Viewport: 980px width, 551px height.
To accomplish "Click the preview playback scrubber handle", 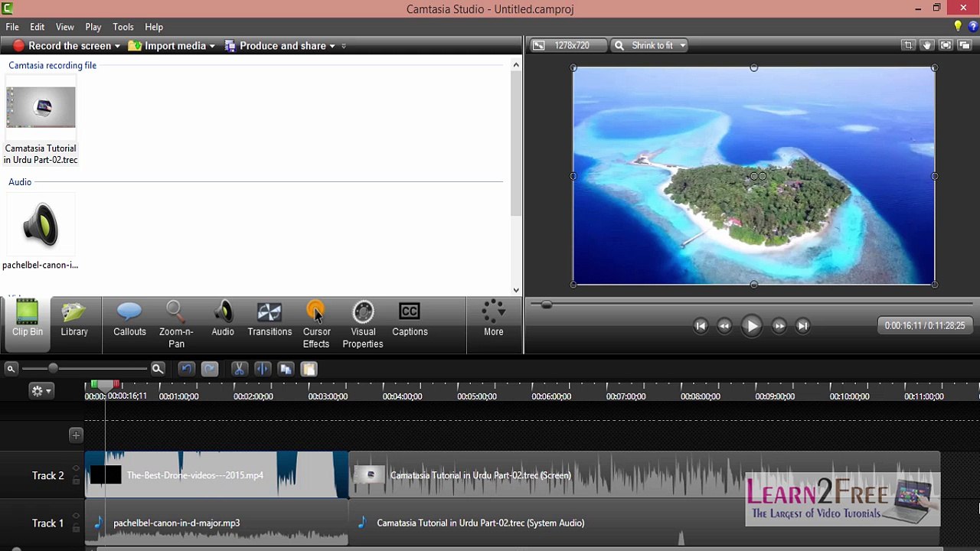I will click(546, 305).
